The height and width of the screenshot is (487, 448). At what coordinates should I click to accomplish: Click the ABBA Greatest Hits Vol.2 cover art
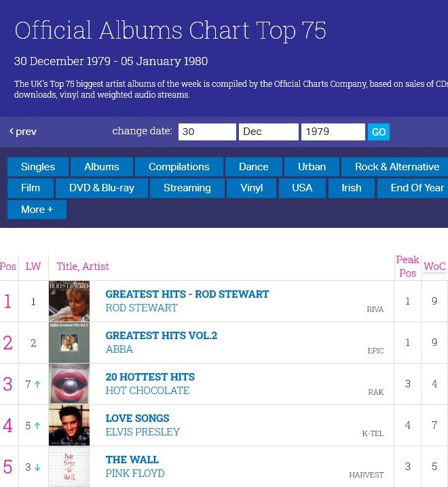[69, 343]
